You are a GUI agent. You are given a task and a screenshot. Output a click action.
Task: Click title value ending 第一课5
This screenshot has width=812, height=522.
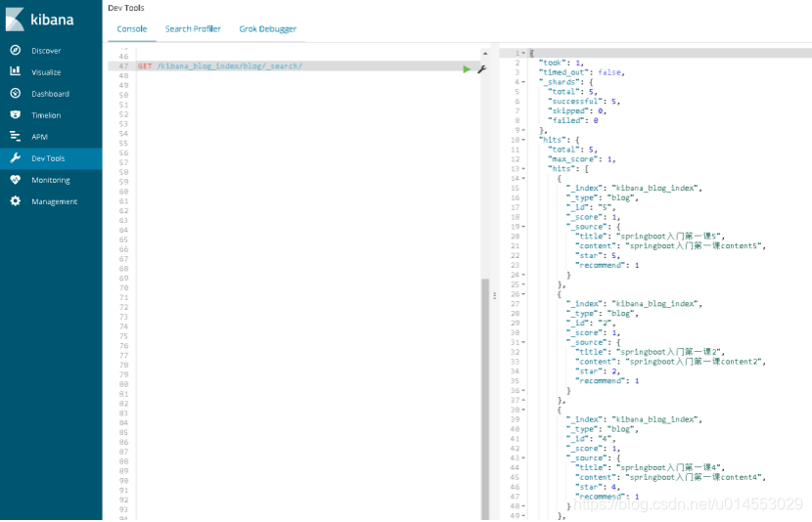[670, 237]
